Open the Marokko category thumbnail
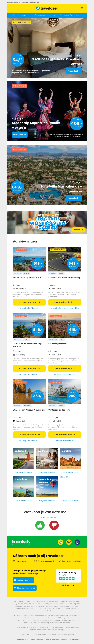Viewport: 94px width, 644px height. click(71, 458)
